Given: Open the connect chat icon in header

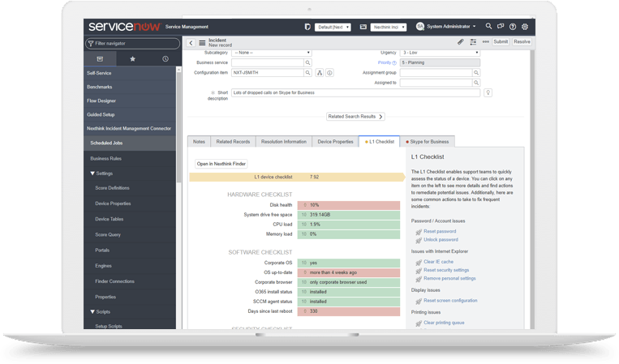Looking at the screenshot, I should pyautogui.click(x=501, y=27).
